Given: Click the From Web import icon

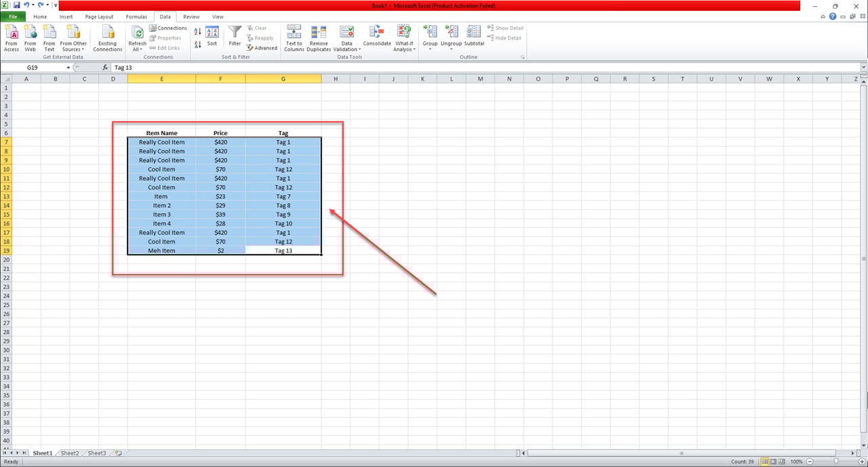Looking at the screenshot, I should click(31, 38).
